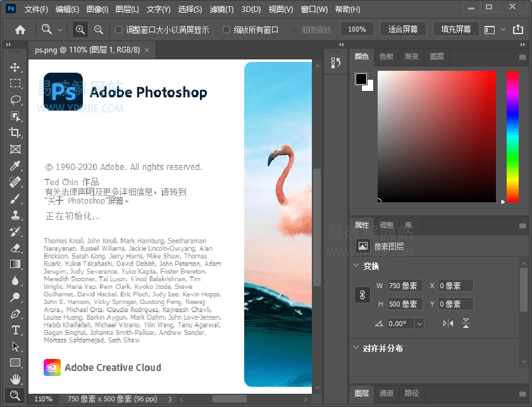This screenshot has width=532, height=407.
Task: Click the Home icon in options bar
Action: 20,30
